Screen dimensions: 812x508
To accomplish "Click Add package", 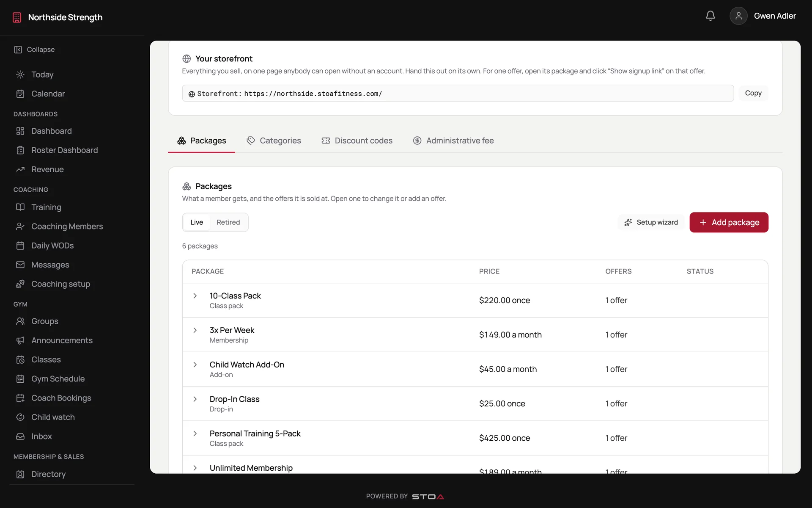I will (x=729, y=222).
